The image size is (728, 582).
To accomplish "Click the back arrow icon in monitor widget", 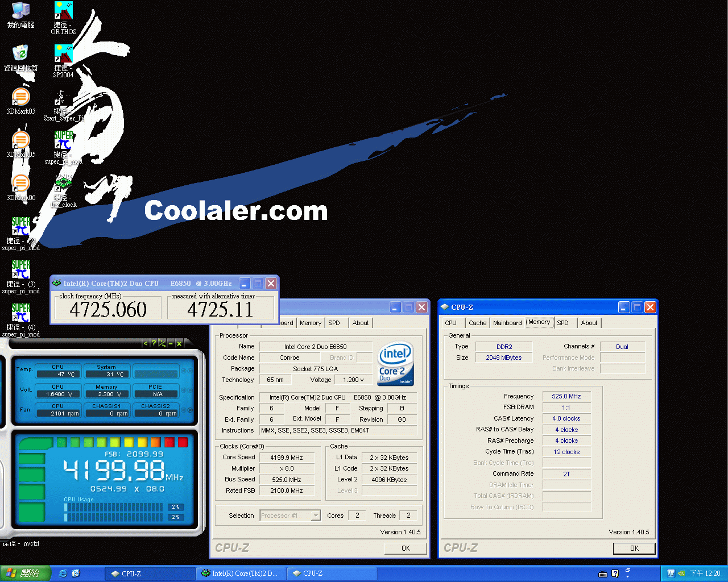I will [x=146, y=343].
